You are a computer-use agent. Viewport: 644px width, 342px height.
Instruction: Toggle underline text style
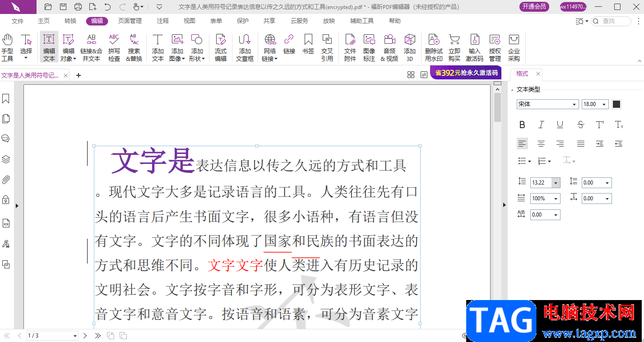(560, 125)
